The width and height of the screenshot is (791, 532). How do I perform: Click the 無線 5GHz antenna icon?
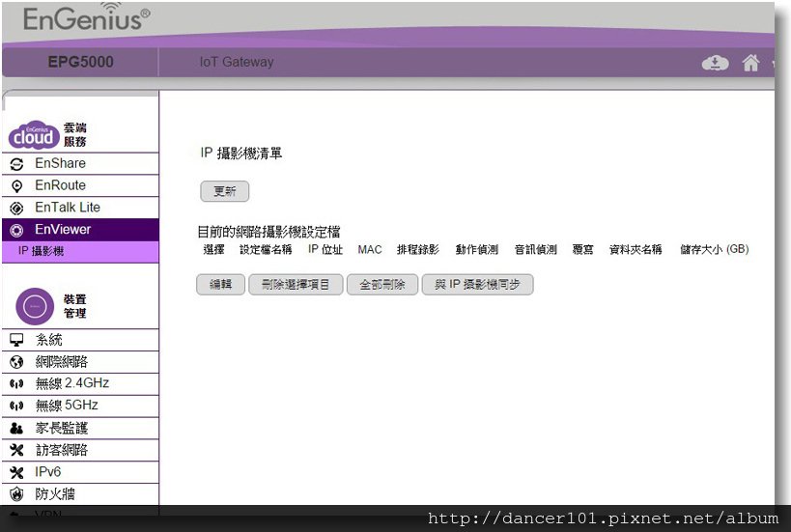16,406
